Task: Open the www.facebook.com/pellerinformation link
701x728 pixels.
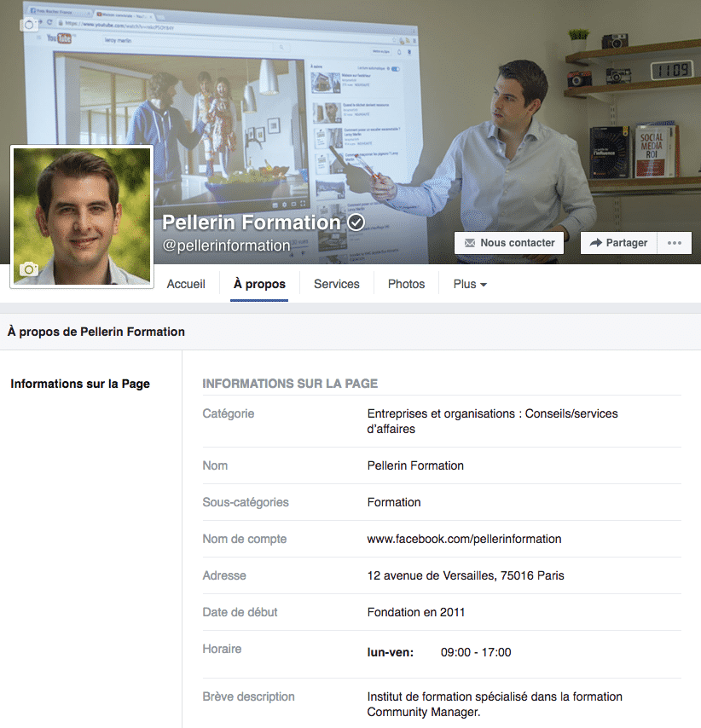Action: pos(464,539)
